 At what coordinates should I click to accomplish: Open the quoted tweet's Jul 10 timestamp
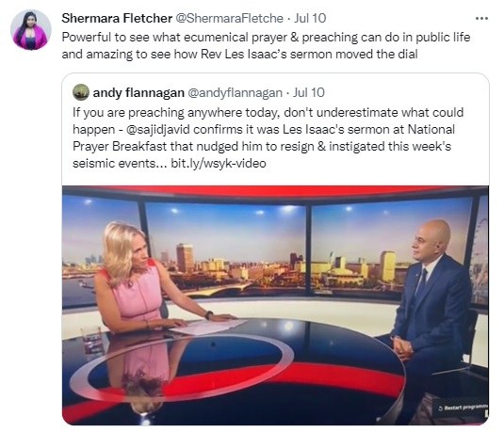(x=309, y=93)
